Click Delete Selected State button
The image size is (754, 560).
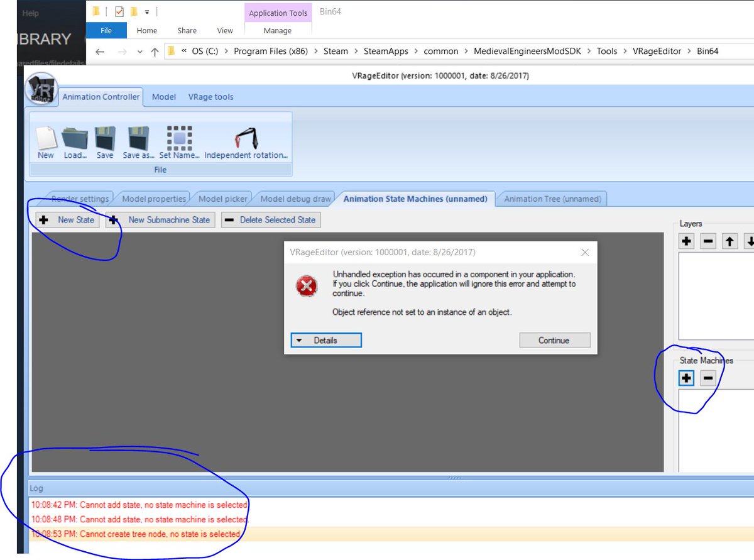point(270,220)
